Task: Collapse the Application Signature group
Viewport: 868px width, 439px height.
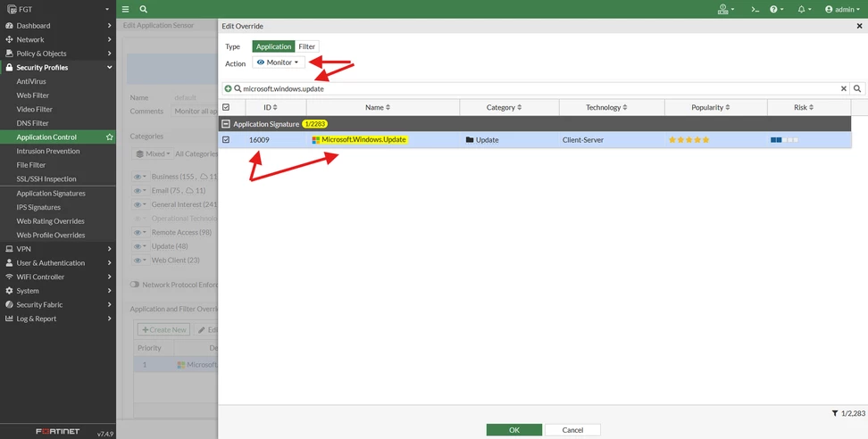Action: coord(226,124)
